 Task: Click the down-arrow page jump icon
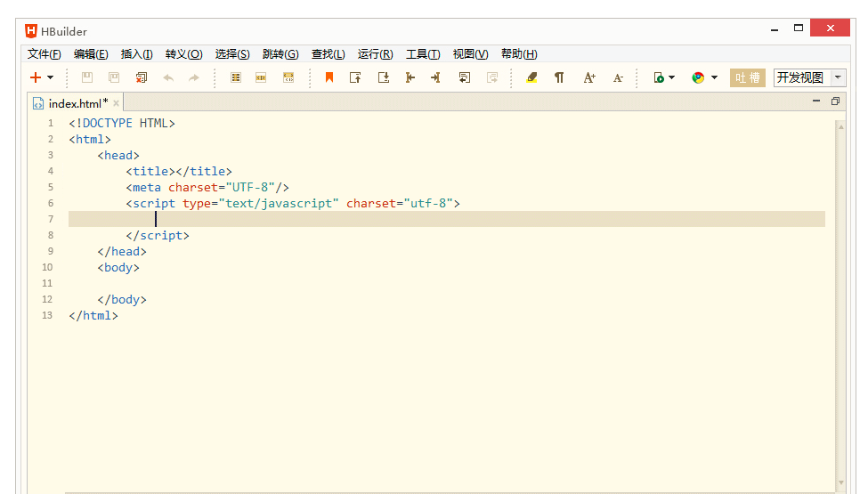click(x=384, y=77)
